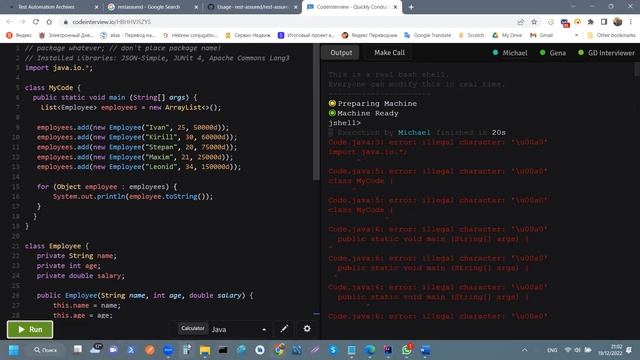Select participant Michael
Image resolution: width=640 pixels, height=360 pixels.
pyautogui.click(x=510, y=53)
